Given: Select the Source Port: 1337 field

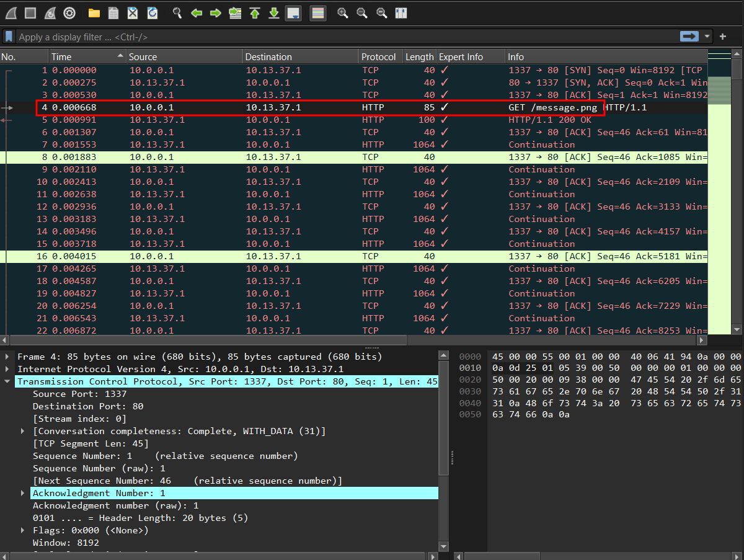Looking at the screenshot, I should (x=79, y=394).
